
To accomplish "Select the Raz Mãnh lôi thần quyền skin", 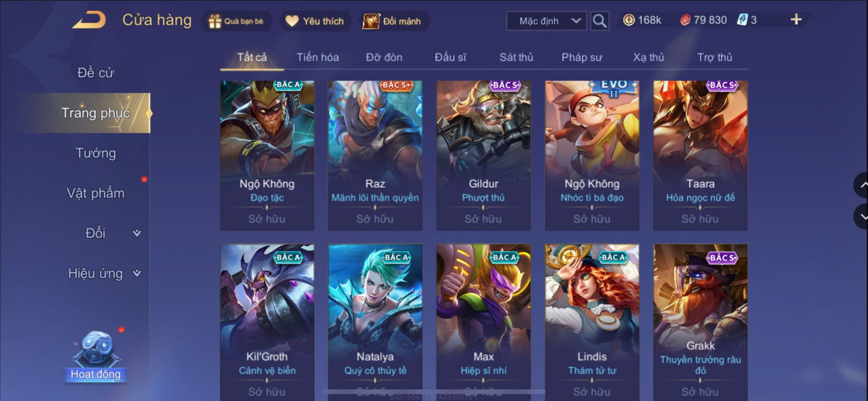I will tap(375, 155).
